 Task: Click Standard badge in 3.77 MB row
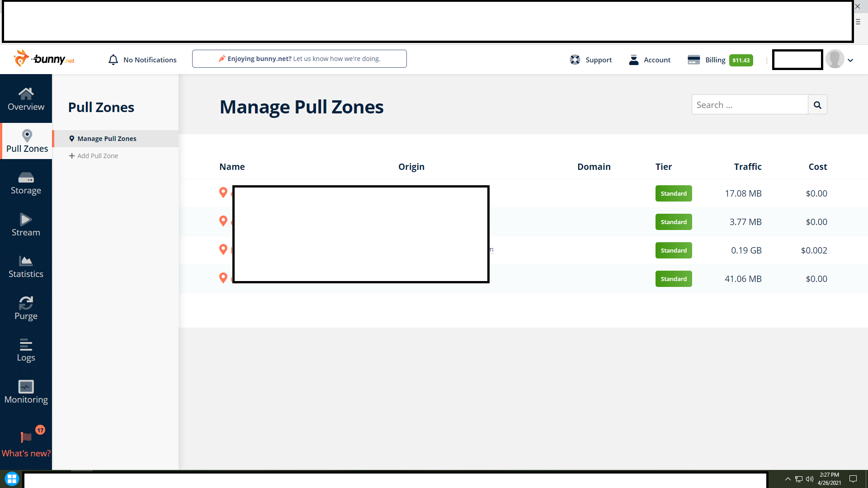pyautogui.click(x=674, y=222)
